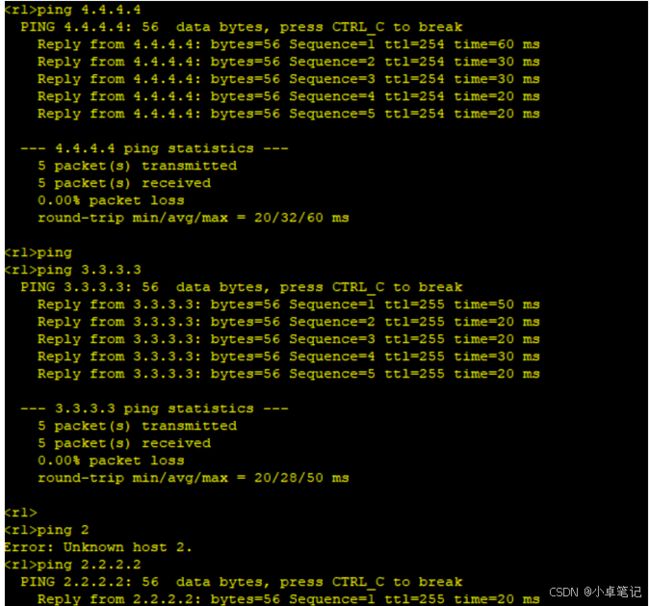Click the 'ping 2' command prompt line
Image resolution: width=650 pixels, height=606 pixels.
[x=47, y=530]
